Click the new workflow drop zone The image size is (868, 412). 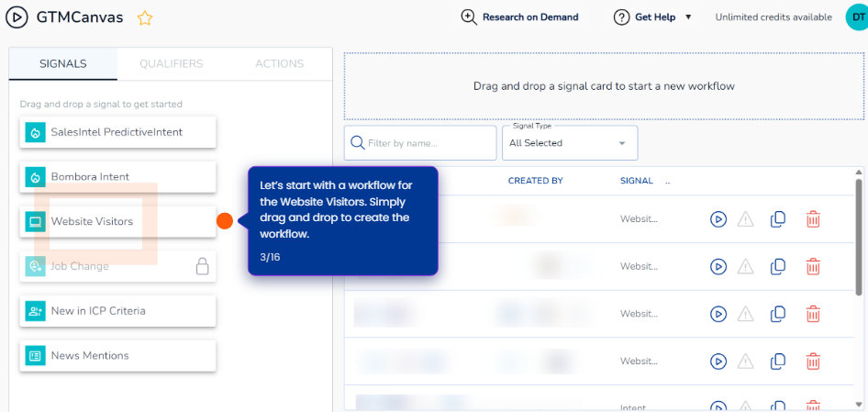pyautogui.click(x=604, y=86)
